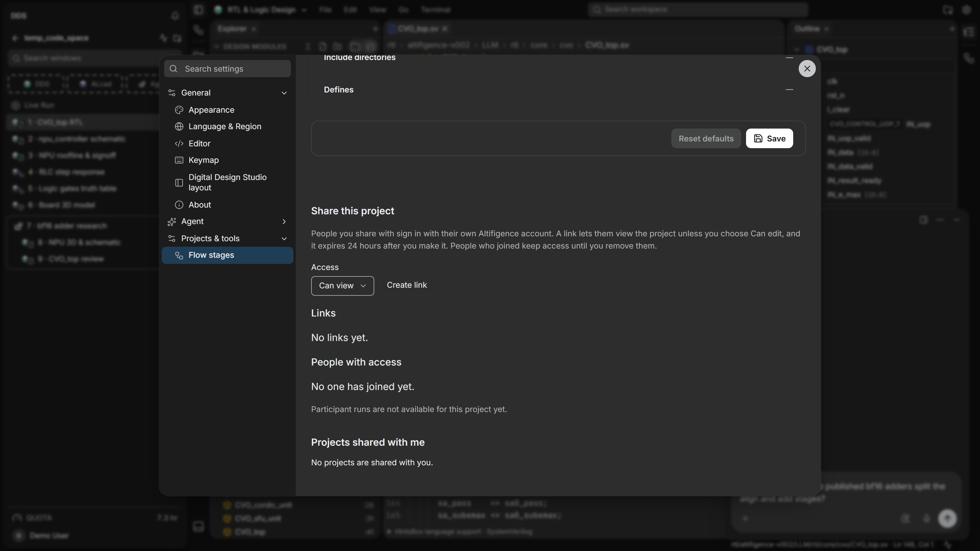The height and width of the screenshot is (551, 980).
Task: Select the Flow stages settings page
Action: pos(228,255)
